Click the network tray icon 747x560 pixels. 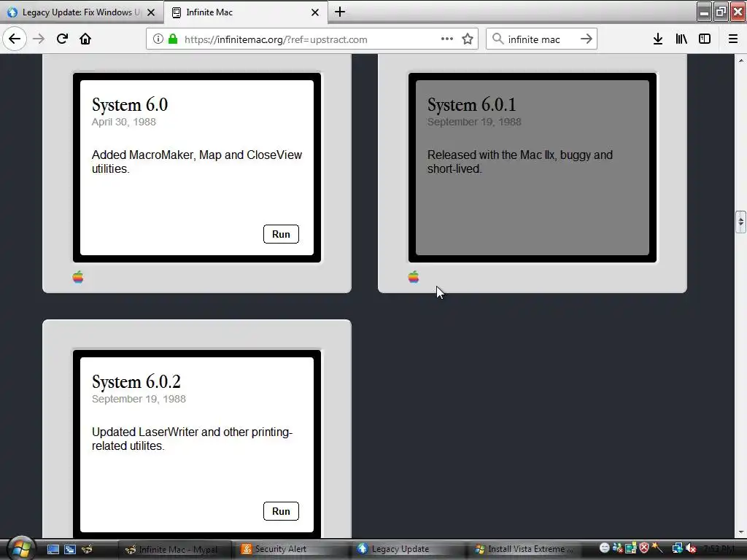coord(677,548)
